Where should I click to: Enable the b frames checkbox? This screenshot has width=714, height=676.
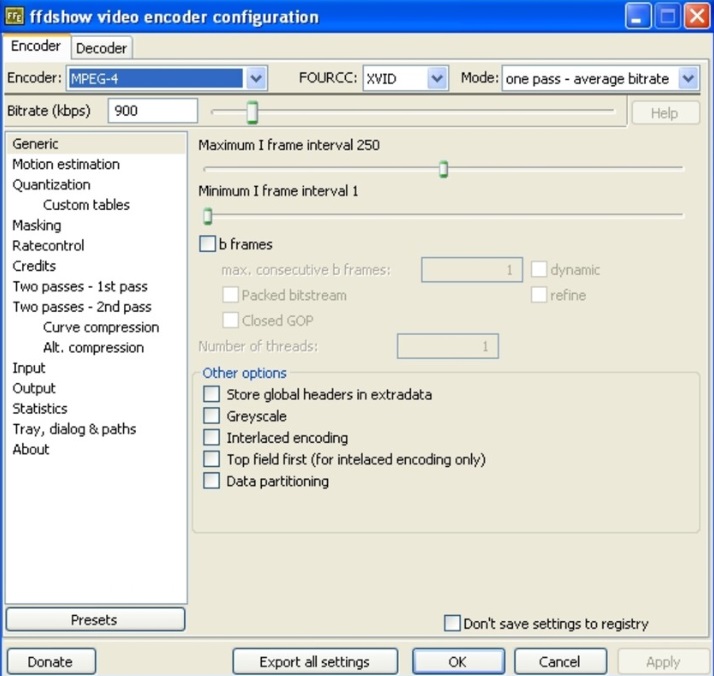click(208, 244)
